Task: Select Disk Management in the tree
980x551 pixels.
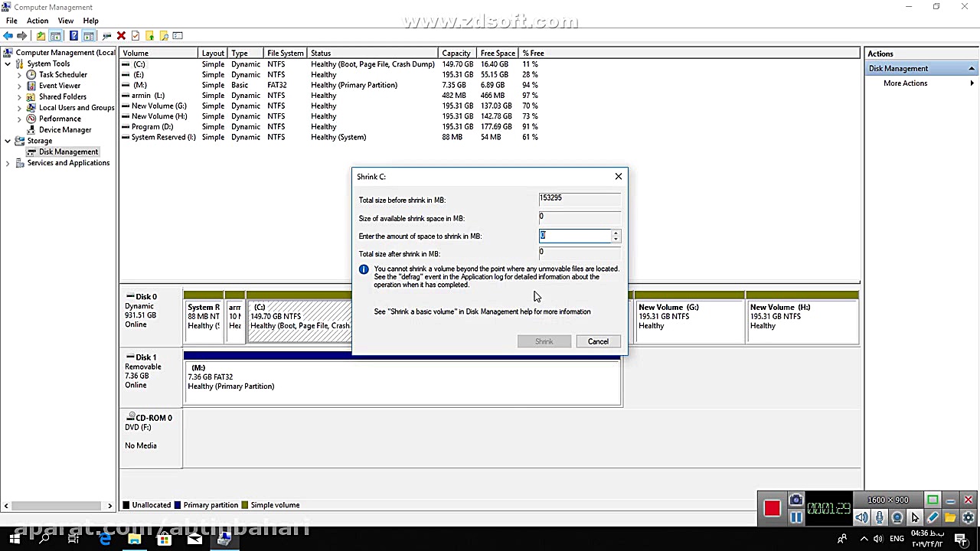Action: pyautogui.click(x=68, y=152)
